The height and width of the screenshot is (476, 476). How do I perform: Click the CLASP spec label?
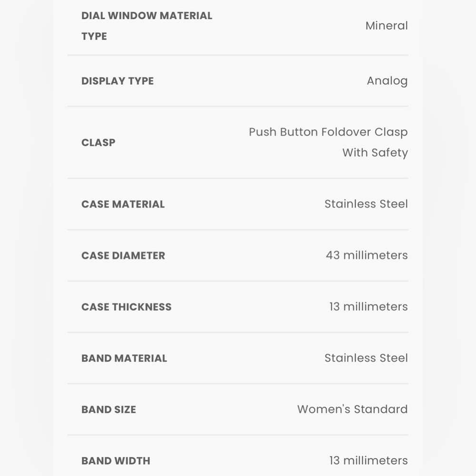coord(99,143)
